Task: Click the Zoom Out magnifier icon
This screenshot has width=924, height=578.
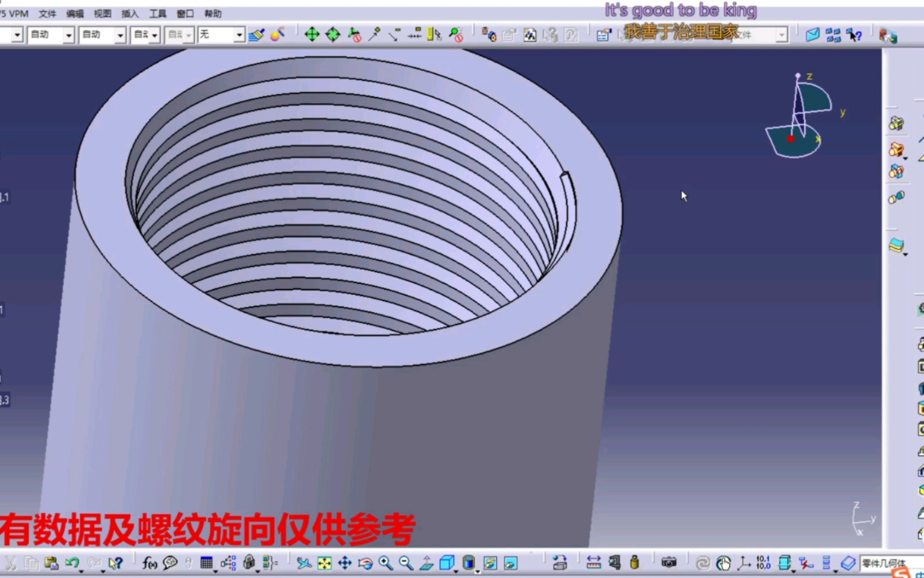Action: (x=406, y=562)
